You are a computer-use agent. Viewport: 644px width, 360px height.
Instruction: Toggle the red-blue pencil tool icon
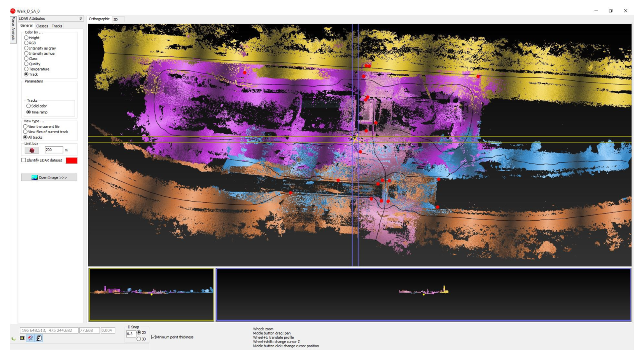click(x=30, y=338)
